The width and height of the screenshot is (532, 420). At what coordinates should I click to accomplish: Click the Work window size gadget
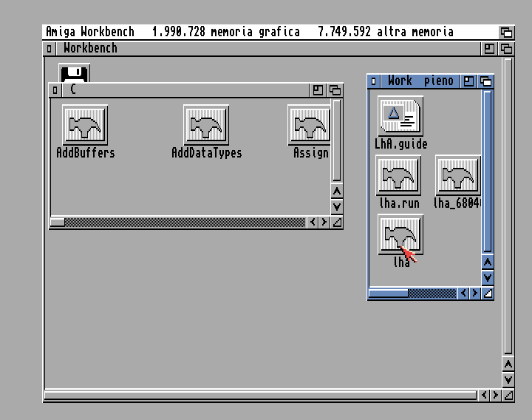tap(488, 294)
